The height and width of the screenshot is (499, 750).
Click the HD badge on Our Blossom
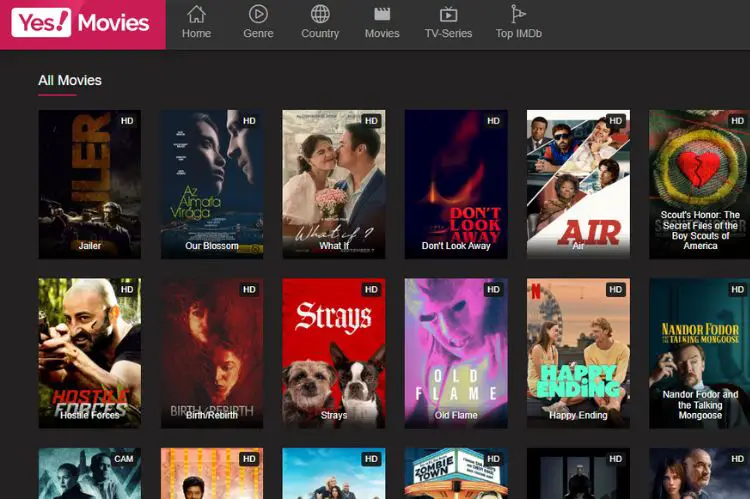[x=249, y=121]
